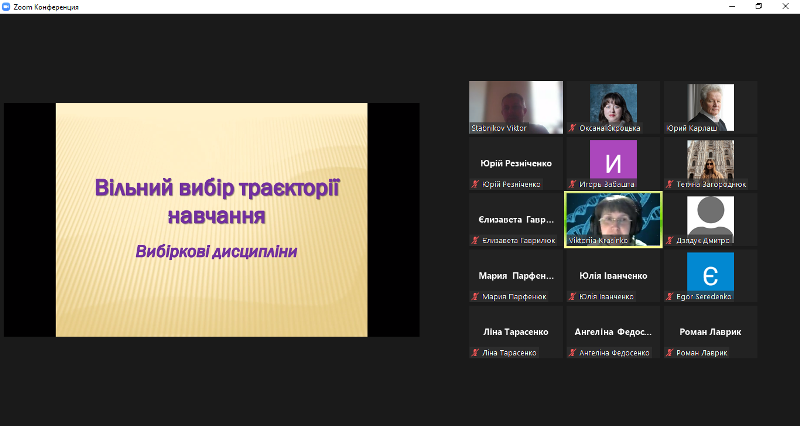This screenshot has width=800, height=426.
Task: Click large centered name 'Юрій Резніченко'
Action: click(x=516, y=163)
